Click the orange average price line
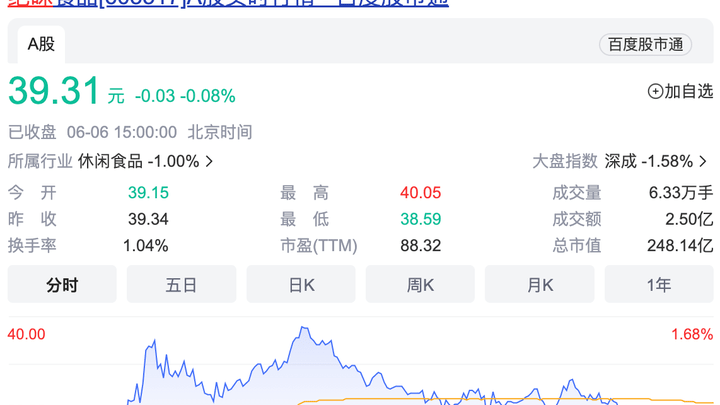Viewport: 720px width, 405px height. (x=505, y=400)
